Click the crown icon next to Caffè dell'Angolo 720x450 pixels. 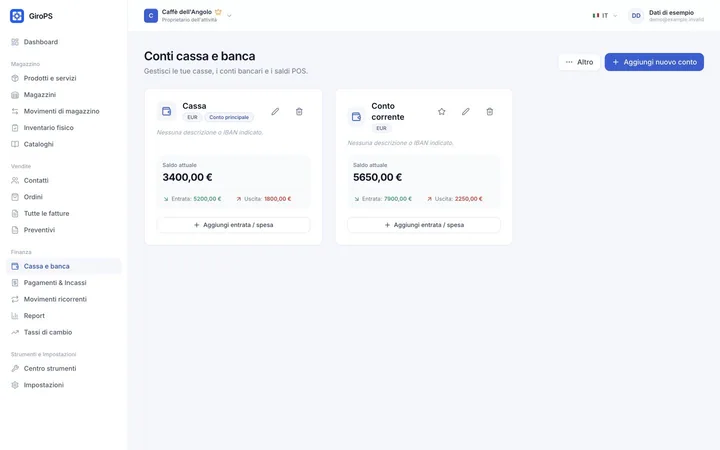pyautogui.click(x=218, y=12)
